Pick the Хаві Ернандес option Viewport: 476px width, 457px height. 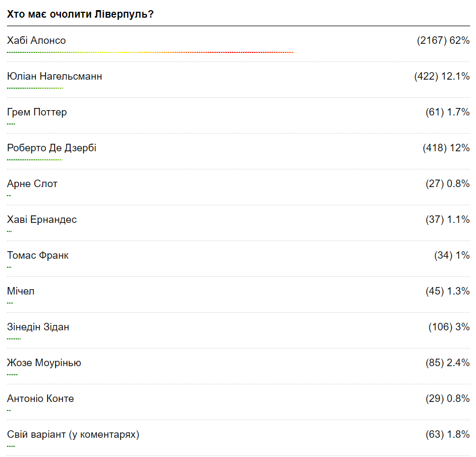pyautogui.click(x=42, y=220)
